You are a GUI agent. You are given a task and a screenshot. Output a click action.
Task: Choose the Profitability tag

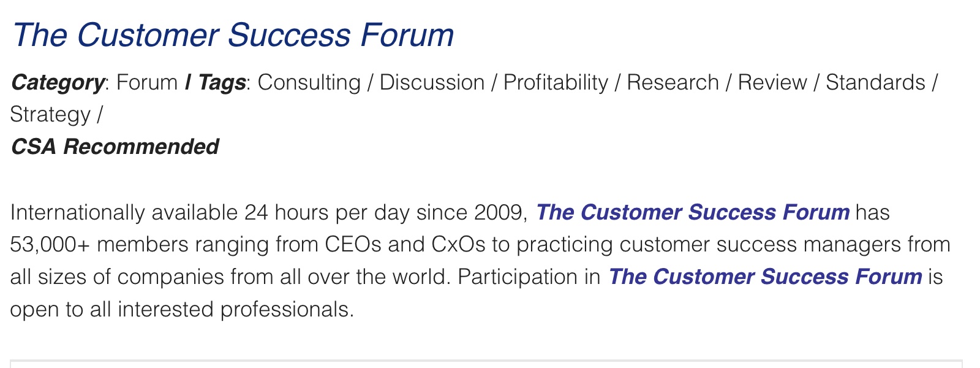tap(556, 82)
